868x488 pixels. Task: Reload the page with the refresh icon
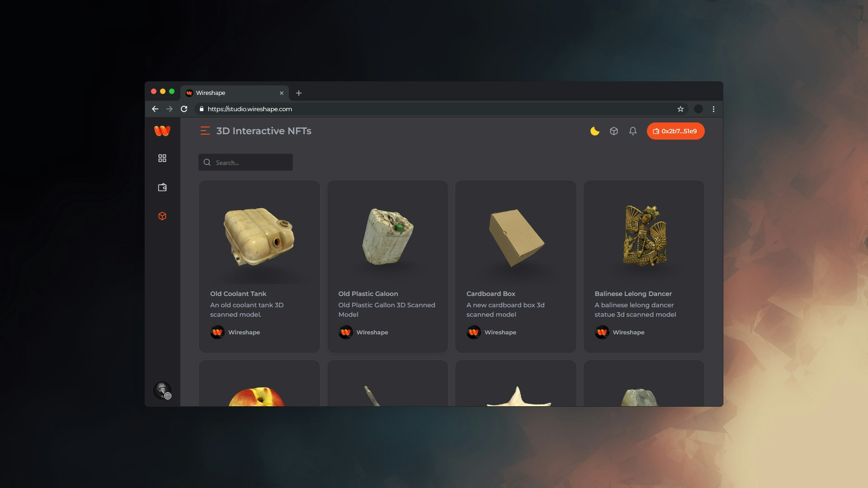184,109
